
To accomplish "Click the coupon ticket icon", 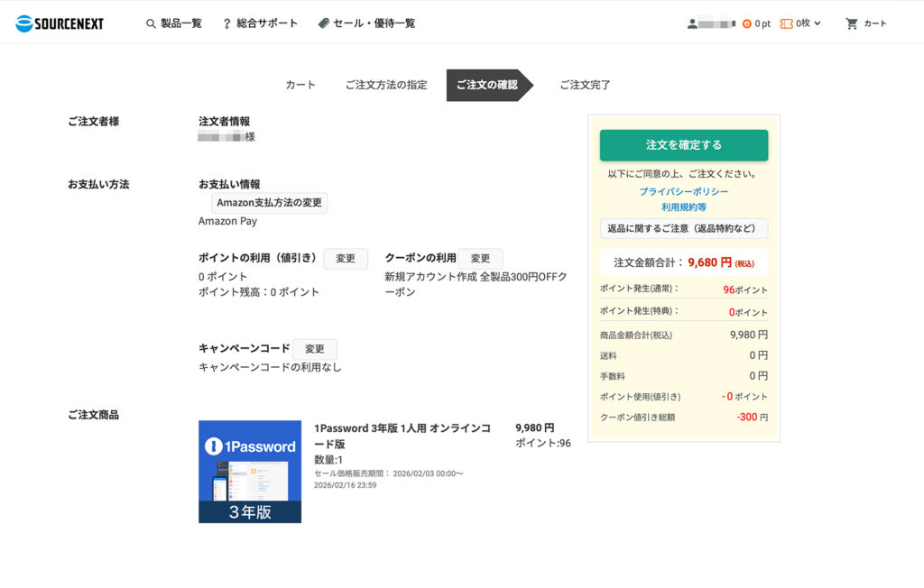I will (786, 23).
